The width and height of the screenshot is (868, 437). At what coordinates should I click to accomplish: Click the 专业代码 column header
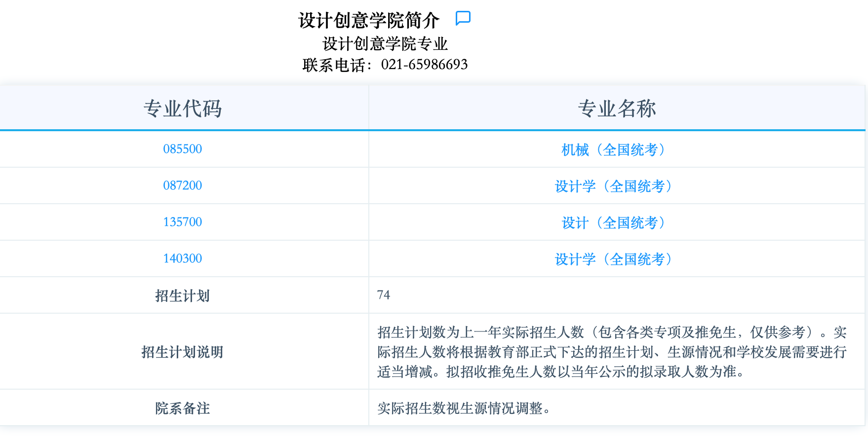[183, 109]
